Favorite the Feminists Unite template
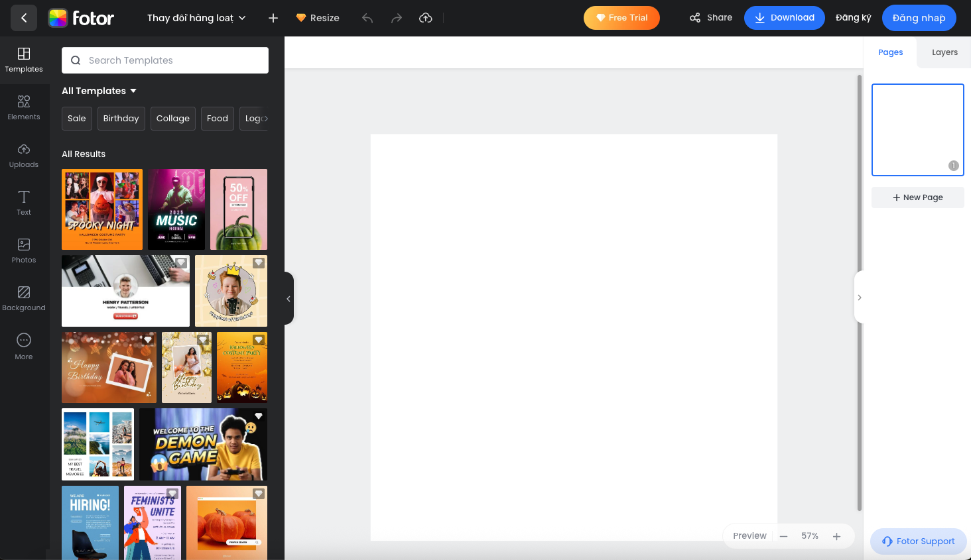971x560 pixels. pyautogui.click(x=172, y=494)
